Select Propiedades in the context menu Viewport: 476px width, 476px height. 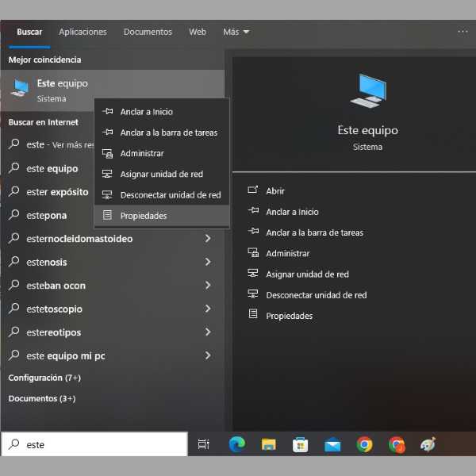point(144,216)
